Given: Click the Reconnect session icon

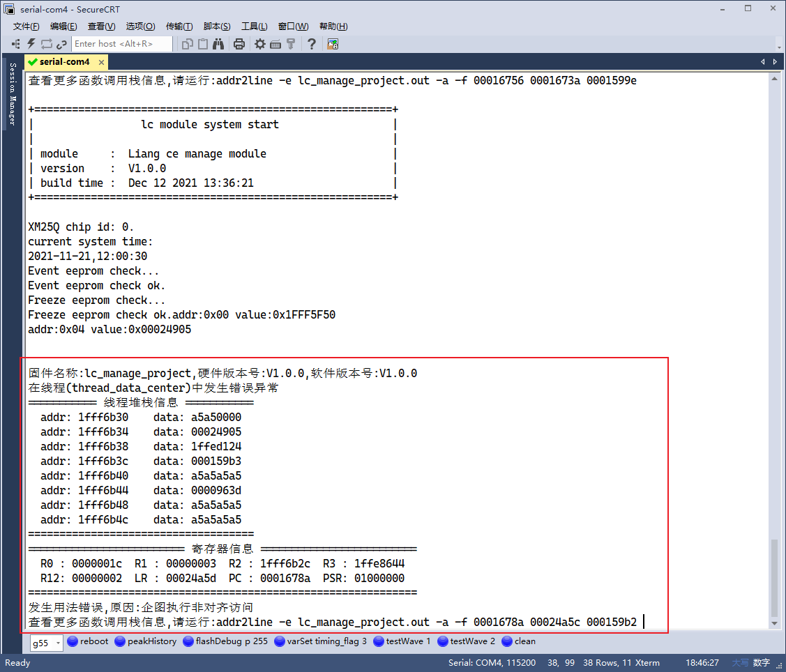Looking at the screenshot, I should [47, 43].
